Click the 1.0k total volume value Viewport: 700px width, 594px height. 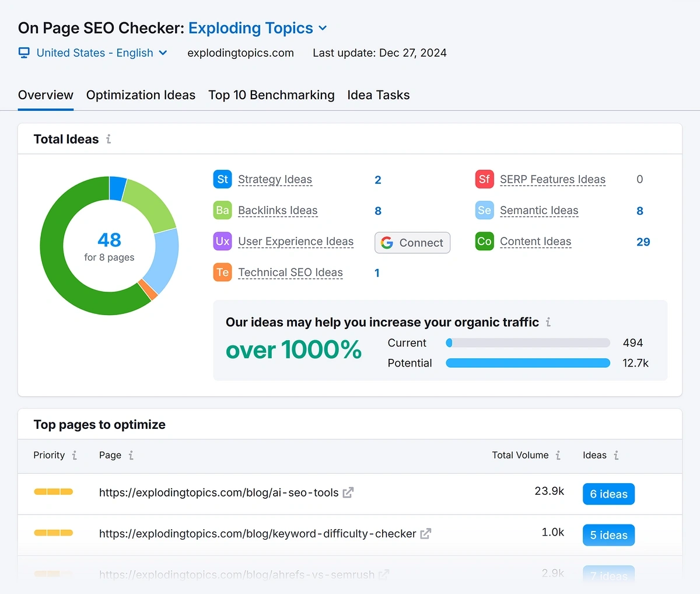point(553,532)
